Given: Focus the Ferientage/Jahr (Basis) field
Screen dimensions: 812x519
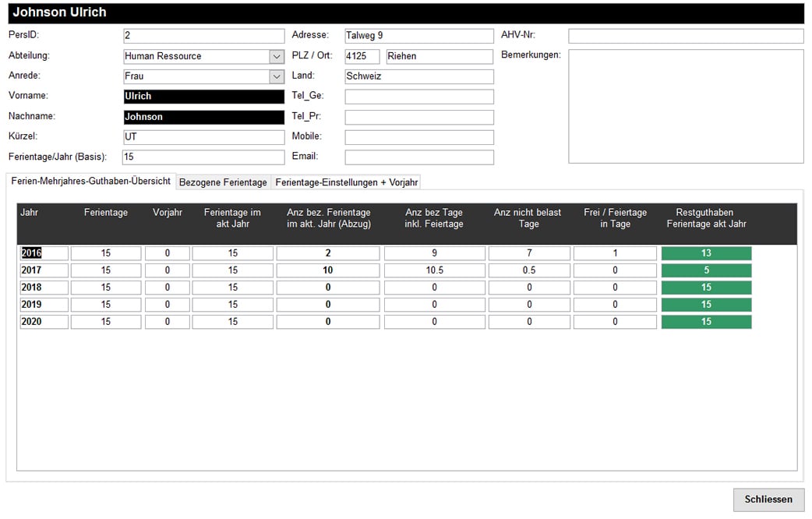Looking at the screenshot, I should pyautogui.click(x=203, y=157).
